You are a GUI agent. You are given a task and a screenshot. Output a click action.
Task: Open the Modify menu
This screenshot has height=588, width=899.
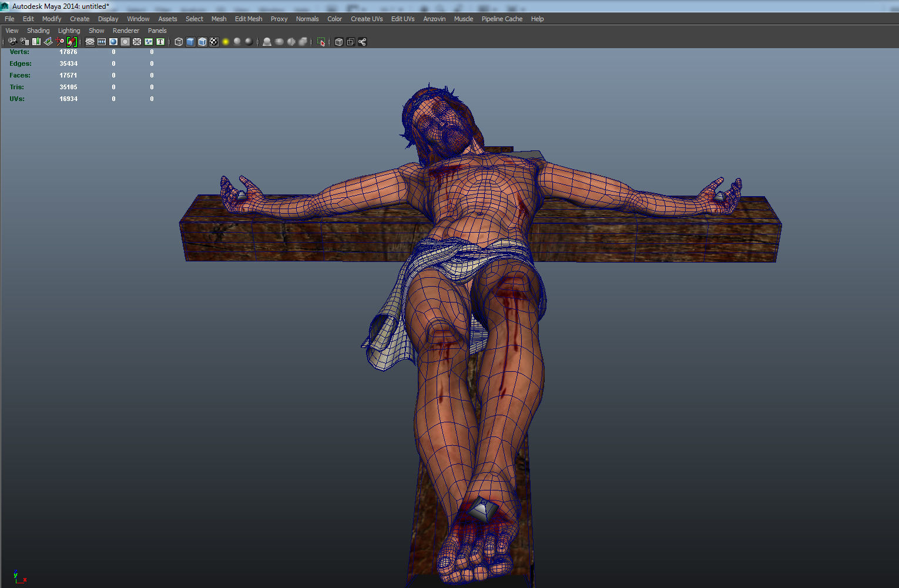52,19
